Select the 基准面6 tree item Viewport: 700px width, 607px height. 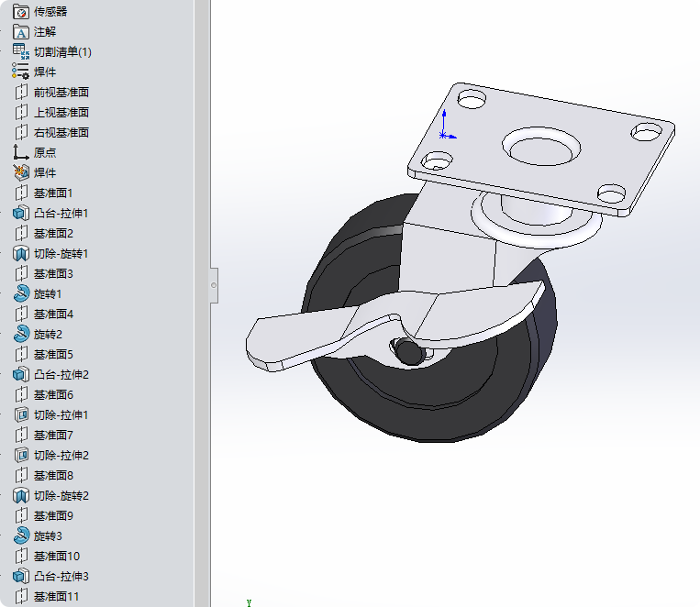click(x=53, y=394)
